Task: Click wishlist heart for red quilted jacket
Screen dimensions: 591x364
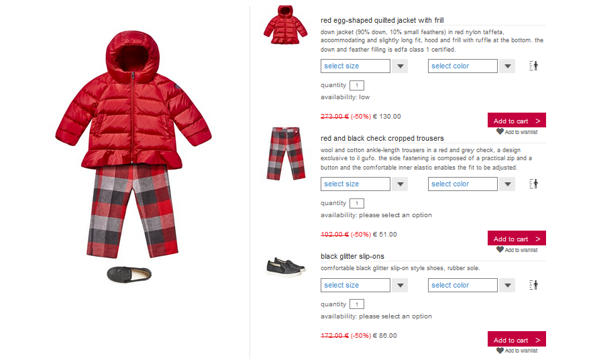Action: [x=500, y=131]
